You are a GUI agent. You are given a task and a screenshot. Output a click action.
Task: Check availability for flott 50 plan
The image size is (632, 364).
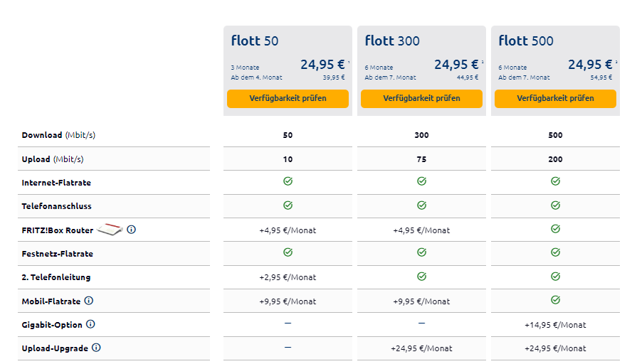[288, 98]
